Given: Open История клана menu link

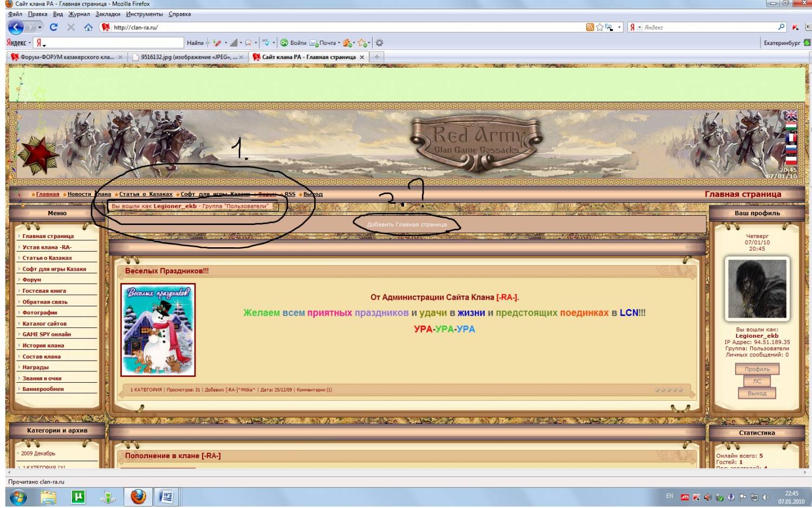Looking at the screenshot, I should click(x=43, y=345).
